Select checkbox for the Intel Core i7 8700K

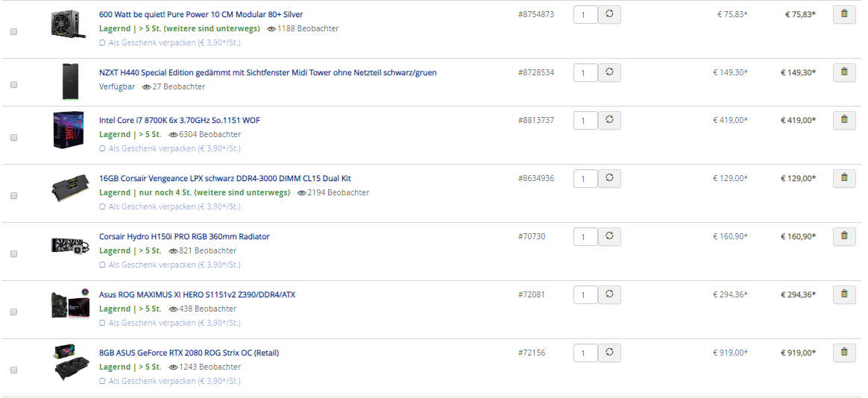(14, 137)
